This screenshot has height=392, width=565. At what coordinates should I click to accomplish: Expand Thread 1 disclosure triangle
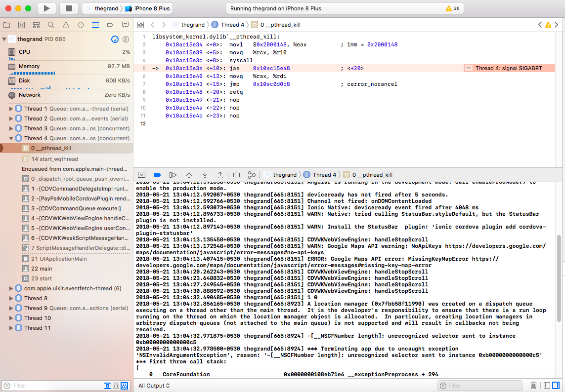click(11, 109)
